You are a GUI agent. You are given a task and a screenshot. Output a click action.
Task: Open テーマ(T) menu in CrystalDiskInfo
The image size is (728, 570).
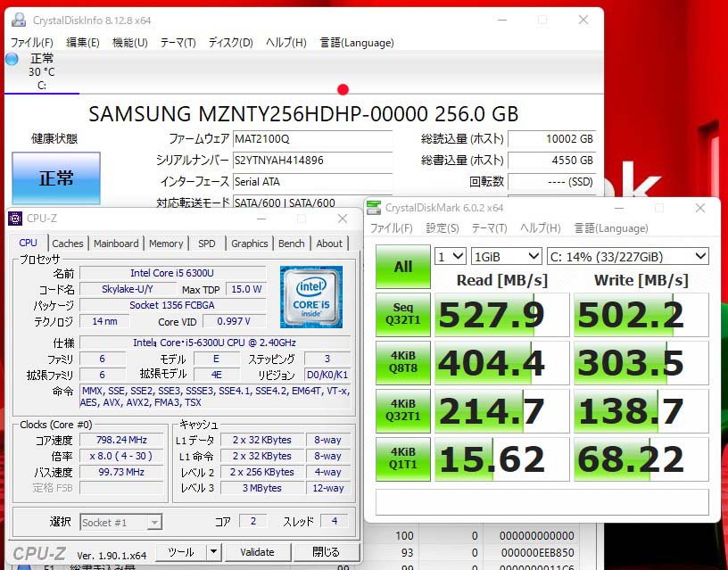point(178,43)
